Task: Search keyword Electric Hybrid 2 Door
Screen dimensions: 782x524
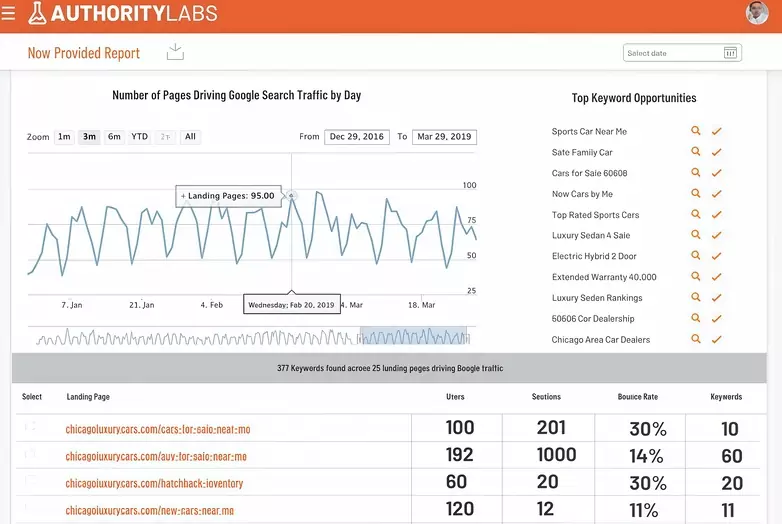Action: coord(696,256)
